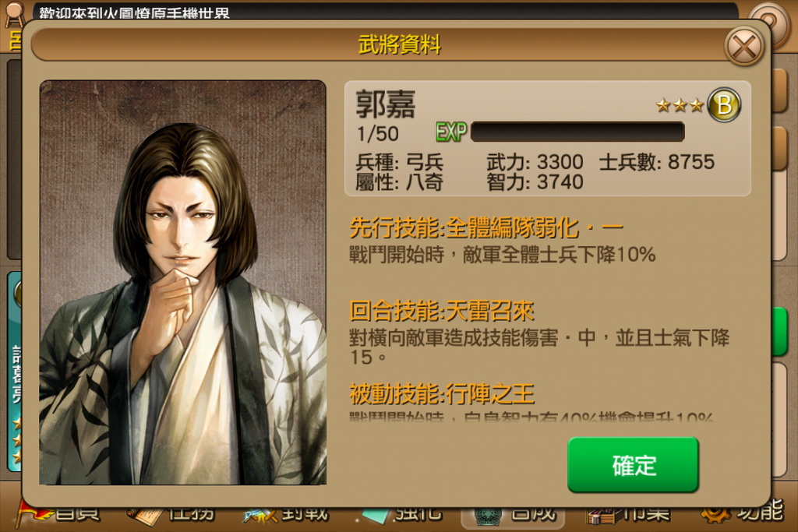Tap the round icon behind the close button
Viewport: 798px width, 532px height.
(x=769, y=19)
